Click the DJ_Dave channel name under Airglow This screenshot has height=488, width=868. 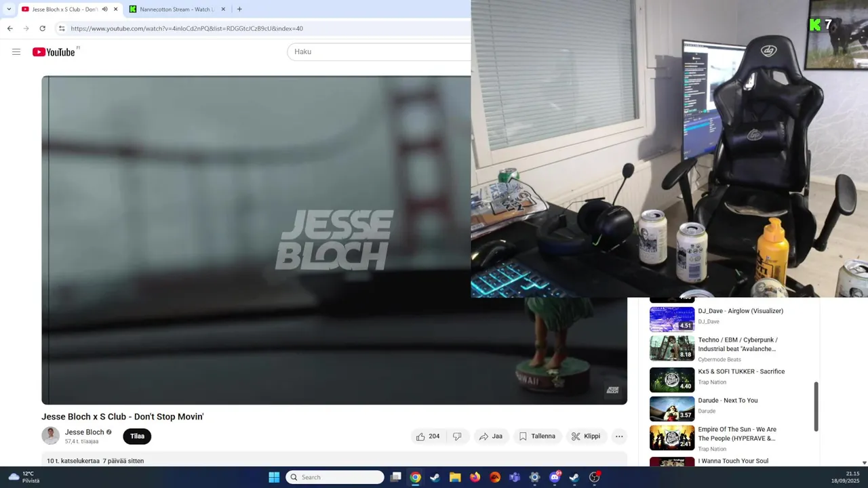[709, 322]
